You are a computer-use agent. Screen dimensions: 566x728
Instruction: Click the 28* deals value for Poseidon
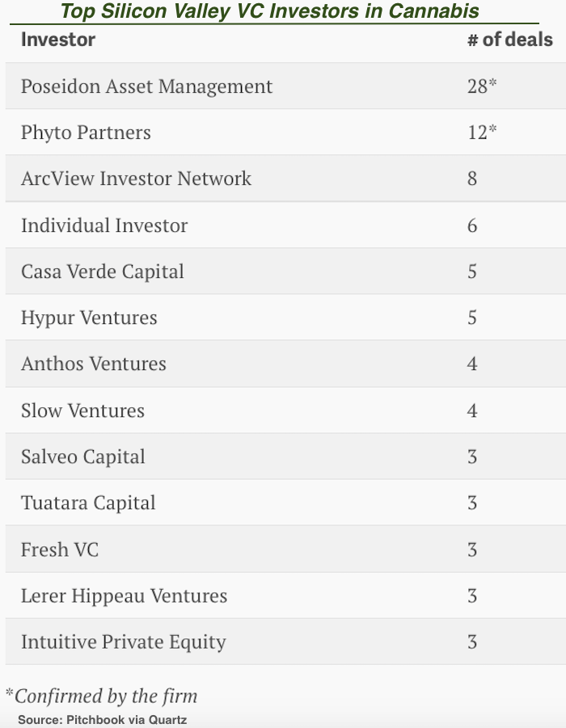pos(482,86)
